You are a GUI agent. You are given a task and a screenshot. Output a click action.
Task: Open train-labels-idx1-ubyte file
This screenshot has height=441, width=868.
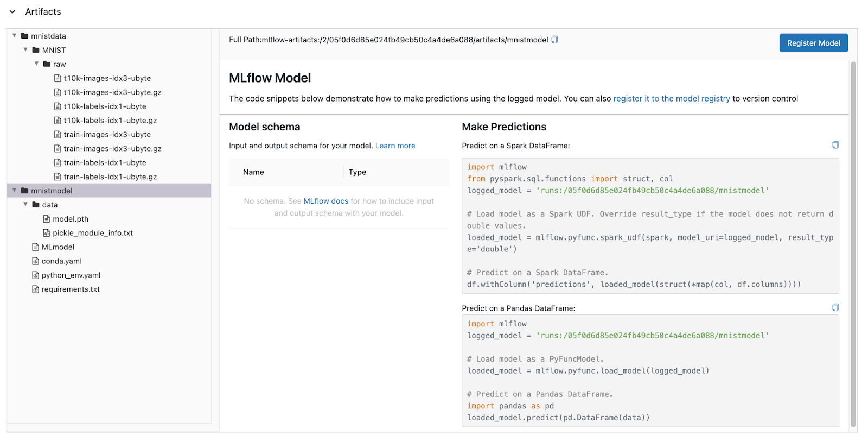(105, 162)
